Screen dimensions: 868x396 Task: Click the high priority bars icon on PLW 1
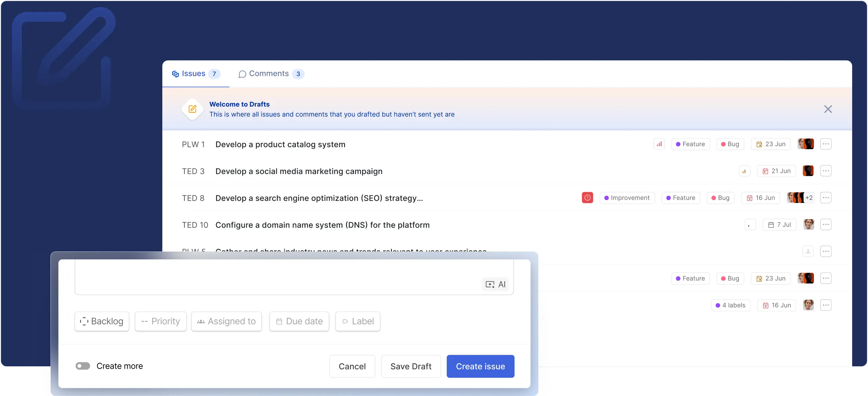[659, 144]
